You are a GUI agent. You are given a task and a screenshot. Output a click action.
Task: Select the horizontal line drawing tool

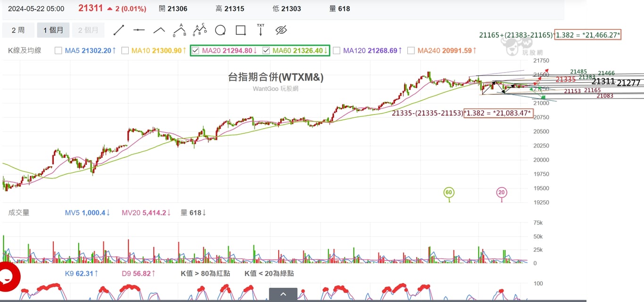click(139, 30)
